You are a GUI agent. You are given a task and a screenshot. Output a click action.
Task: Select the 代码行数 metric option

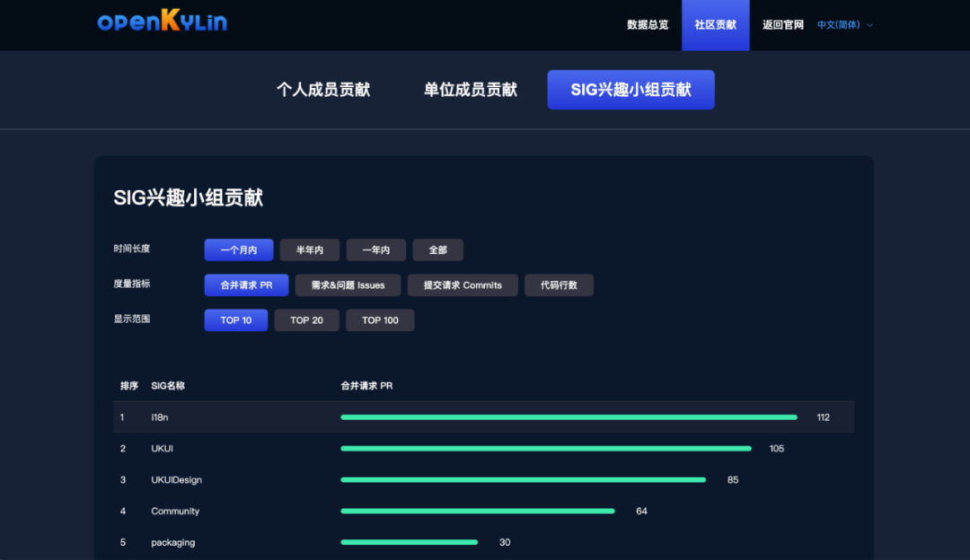(x=559, y=284)
